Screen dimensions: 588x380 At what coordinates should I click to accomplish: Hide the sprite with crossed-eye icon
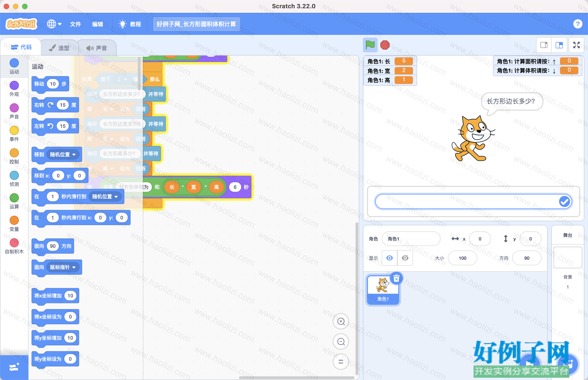405,258
